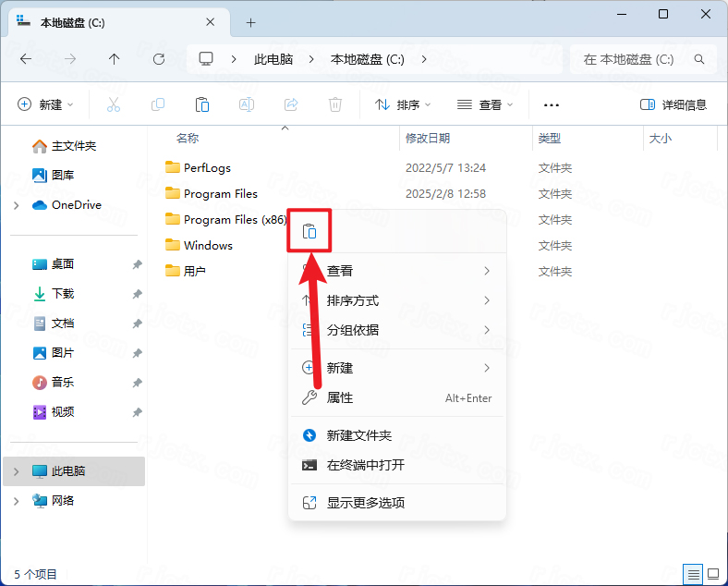The height and width of the screenshot is (586, 728).
Task: Open the 查看 view dropdown in toolbar
Action: coord(485,105)
